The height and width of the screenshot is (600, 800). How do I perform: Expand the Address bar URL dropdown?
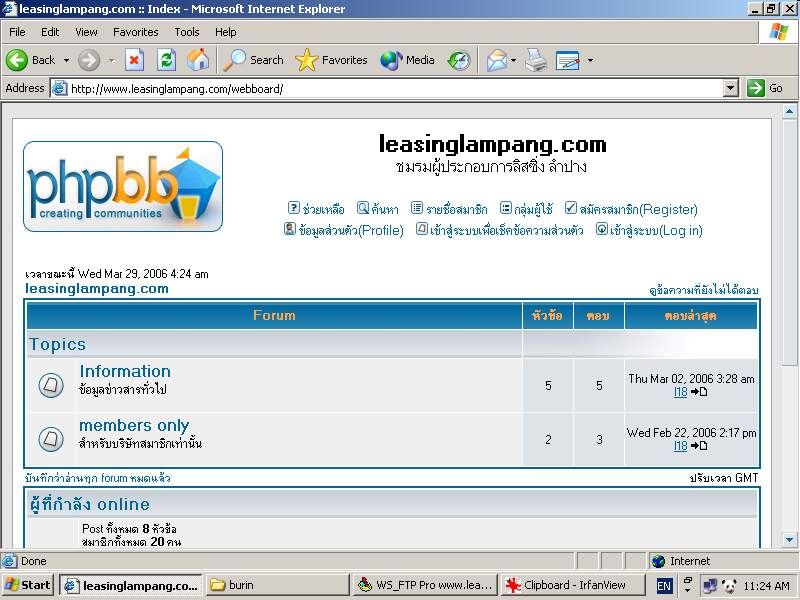[x=731, y=88]
